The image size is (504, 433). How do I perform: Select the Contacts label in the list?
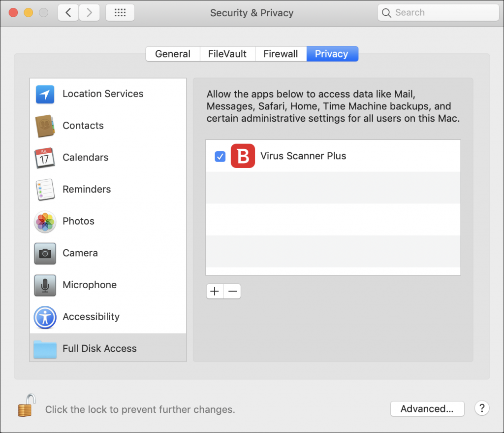click(83, 126)
